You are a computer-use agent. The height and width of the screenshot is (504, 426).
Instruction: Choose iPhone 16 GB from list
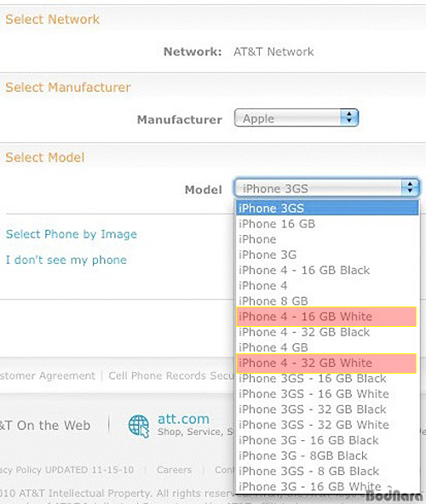pos(327,224)
